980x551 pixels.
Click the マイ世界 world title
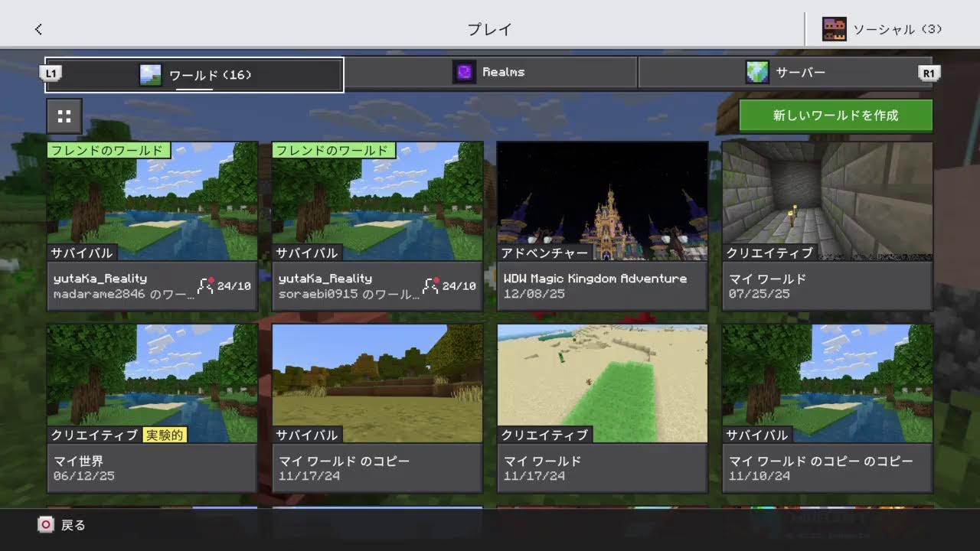point(78,461)
